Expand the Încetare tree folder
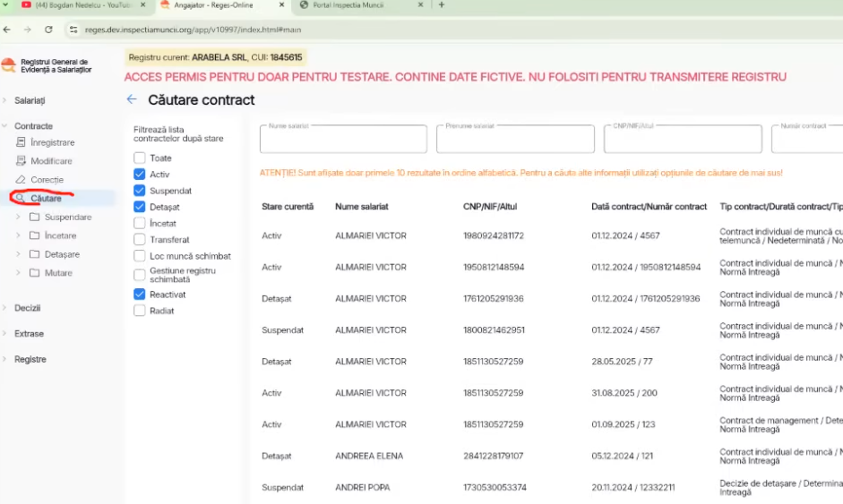 (19, 236)
